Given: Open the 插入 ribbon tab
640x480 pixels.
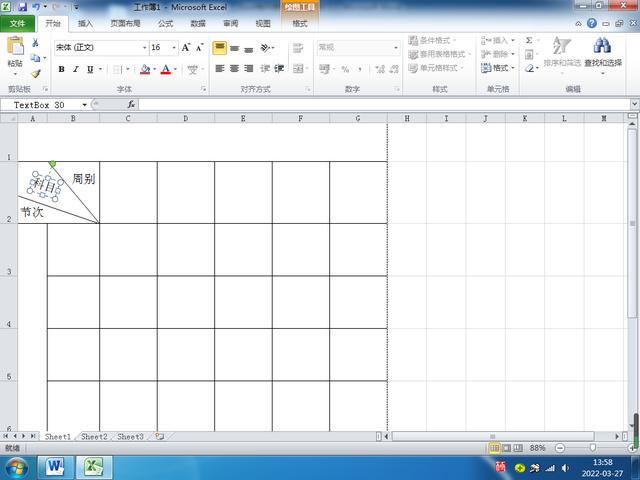Looking at the screenshot, I should click(85, 24).
